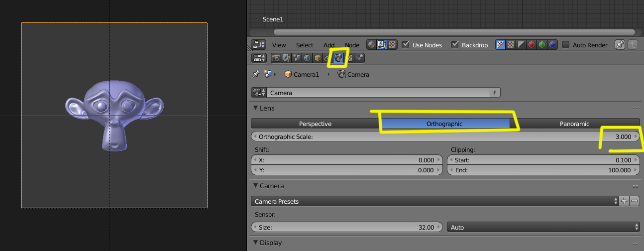Select Orthographic lens type

(x=444, y=124)
